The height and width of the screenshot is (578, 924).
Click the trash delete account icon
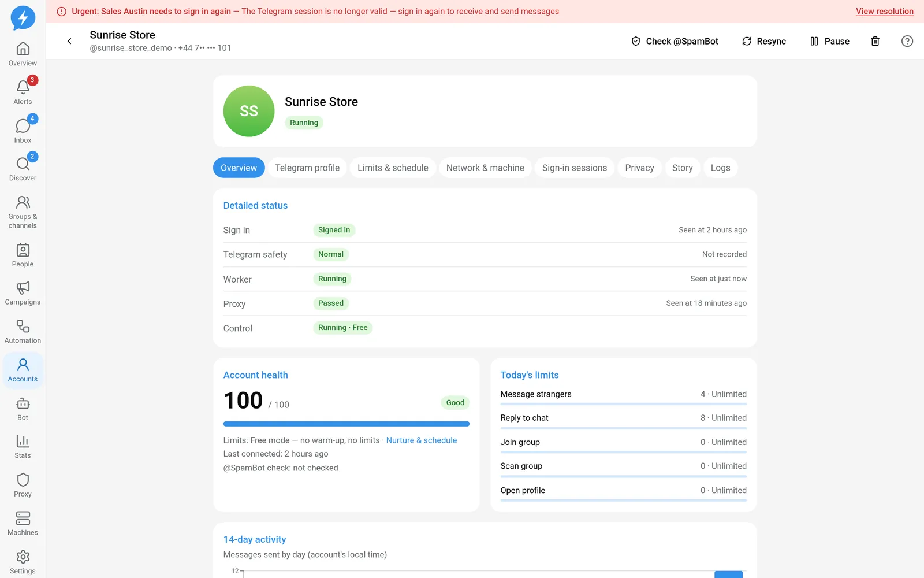point(875,41)
